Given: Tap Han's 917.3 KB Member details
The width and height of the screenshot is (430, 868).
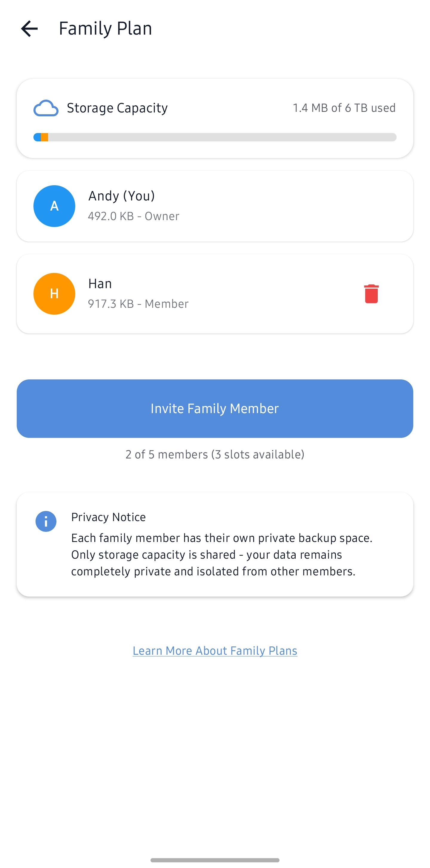Looking at the screenshot, I should (x=138, y=304).
